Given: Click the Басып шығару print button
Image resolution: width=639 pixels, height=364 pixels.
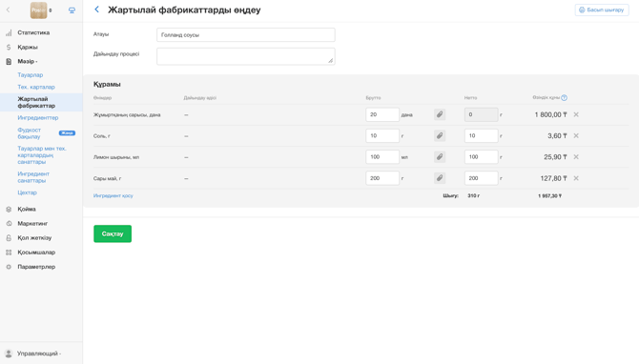Looking at the screenshot, I should point(602,10).
